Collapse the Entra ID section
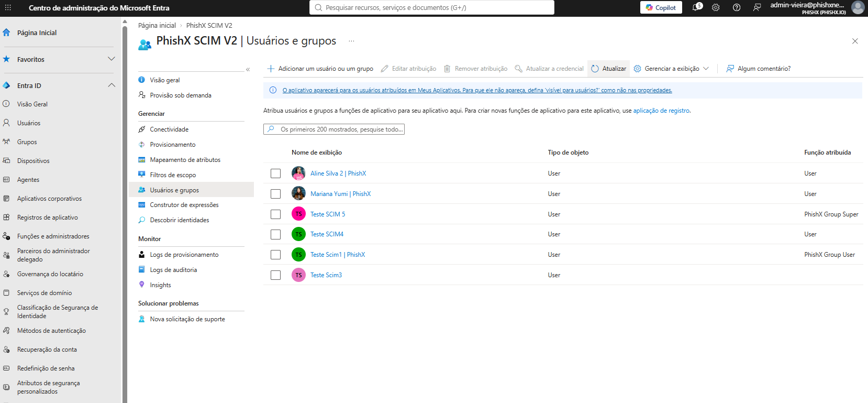This screenshot has width=868, height=403. click(x=112, y=85)
